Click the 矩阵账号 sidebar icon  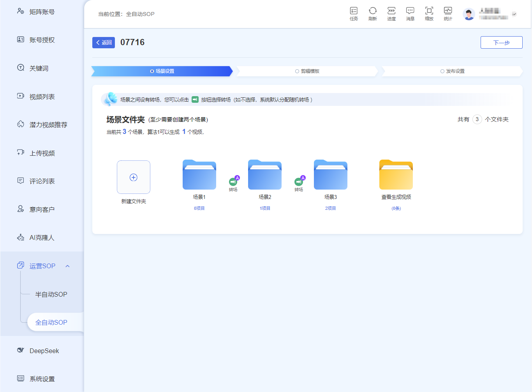click(x=21, y=11)
